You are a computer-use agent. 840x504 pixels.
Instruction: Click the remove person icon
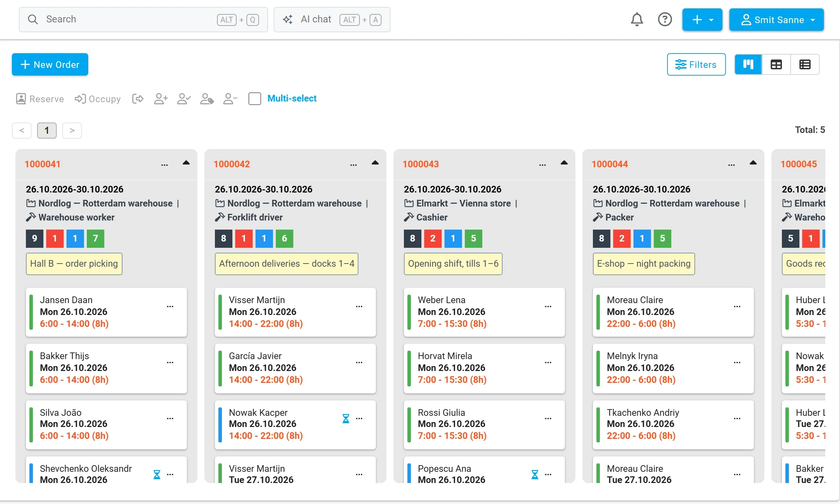(230, 99)
